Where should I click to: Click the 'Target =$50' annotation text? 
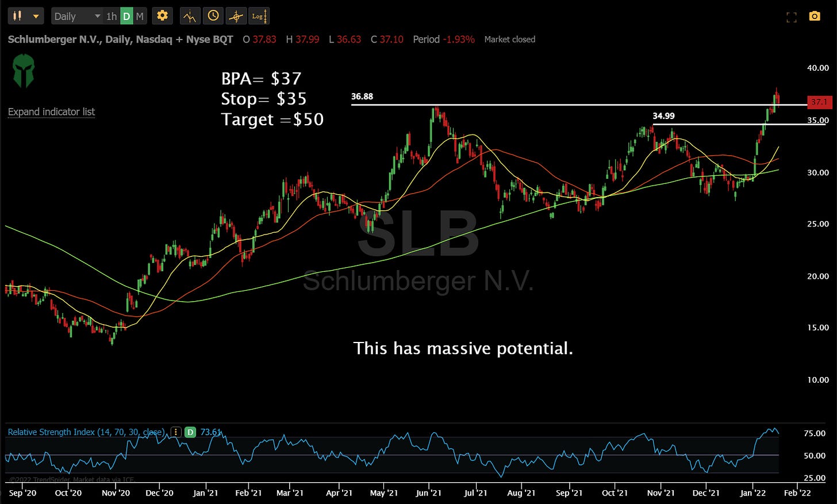(x=272, y=120)
